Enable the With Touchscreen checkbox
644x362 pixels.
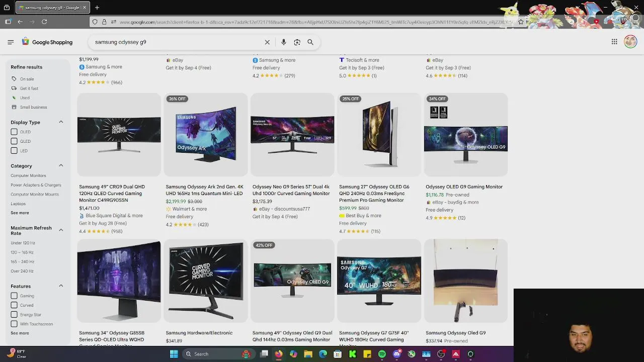click(14, 324)
